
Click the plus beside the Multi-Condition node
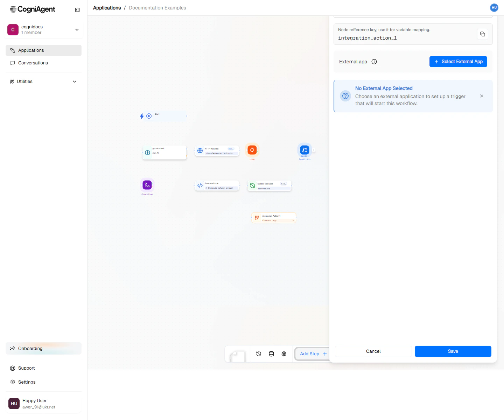[314, 150]
